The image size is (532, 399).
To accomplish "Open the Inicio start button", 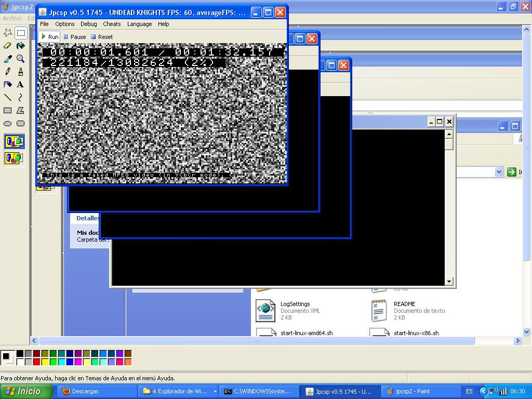I will click(26, 391).
